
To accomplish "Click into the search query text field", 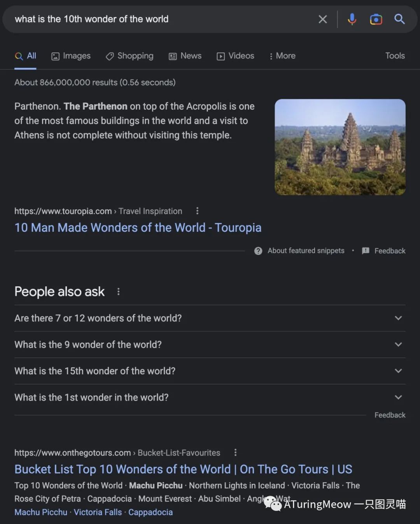I will click(x=163, y=19).
